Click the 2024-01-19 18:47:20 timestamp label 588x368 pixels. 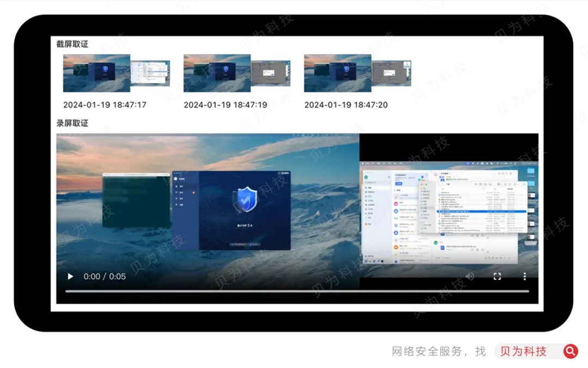point(346,105)
